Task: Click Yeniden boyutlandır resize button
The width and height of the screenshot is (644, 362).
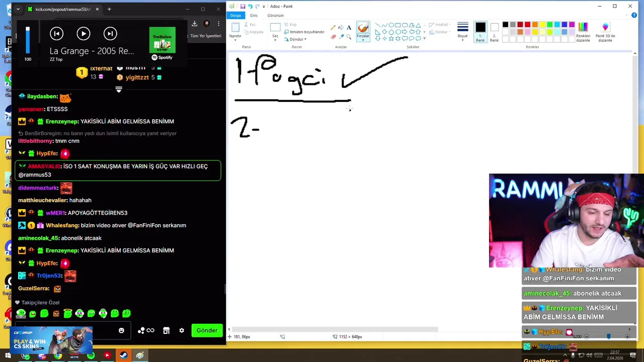Action: pyautogui.click(x=304, y=32)
